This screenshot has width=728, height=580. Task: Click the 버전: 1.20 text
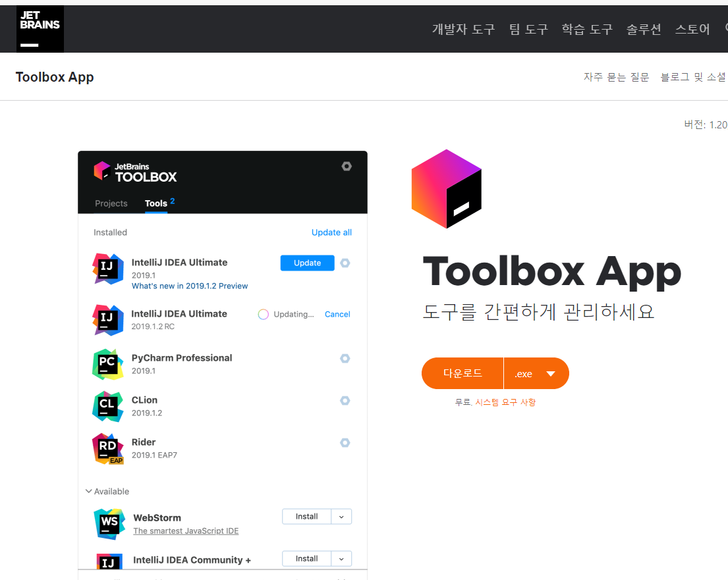[706, 124]
